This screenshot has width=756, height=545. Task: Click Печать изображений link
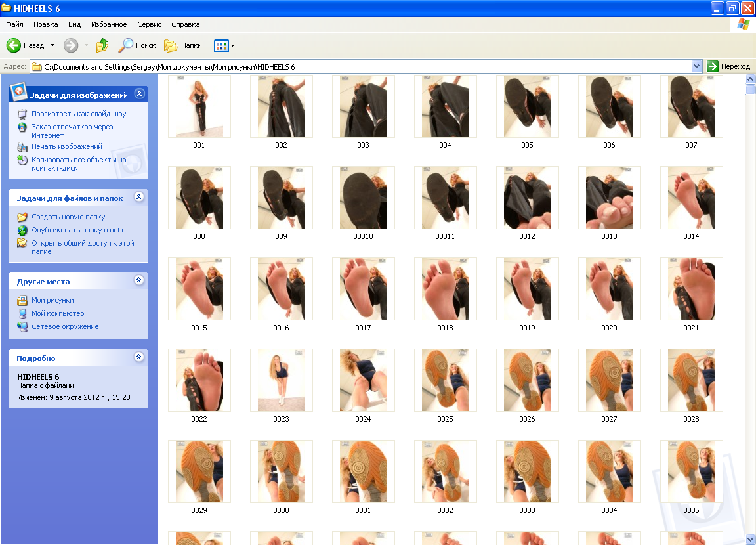click(67, 146)
